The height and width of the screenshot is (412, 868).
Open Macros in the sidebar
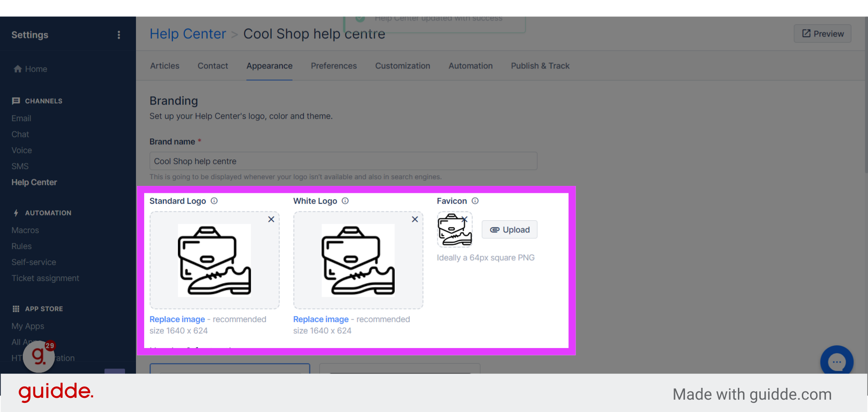tap(25, 230)
